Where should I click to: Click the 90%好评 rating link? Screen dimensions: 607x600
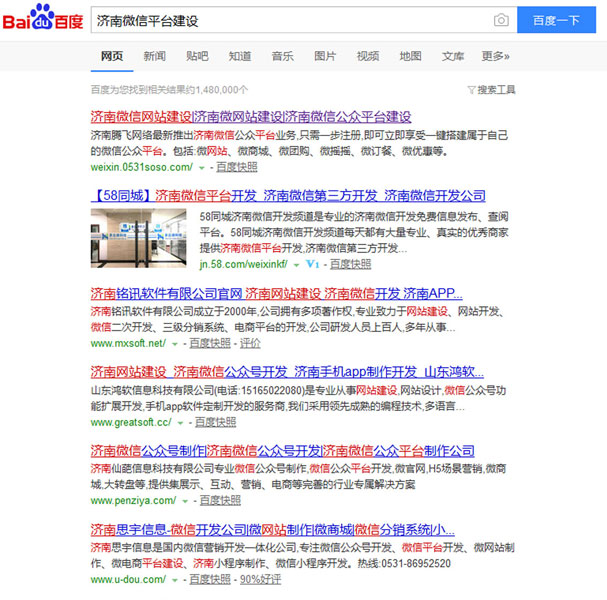pos(261,579)
